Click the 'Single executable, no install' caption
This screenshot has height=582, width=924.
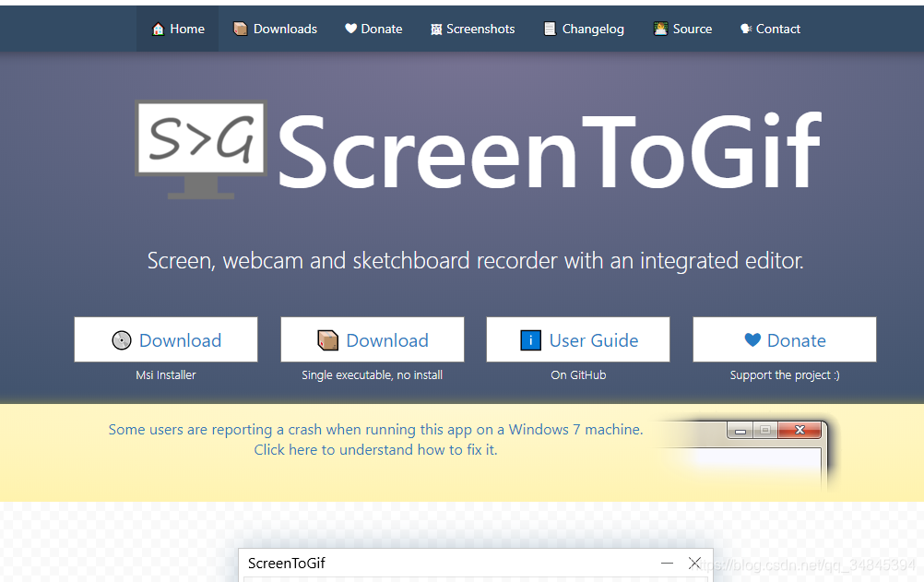coord(373,375)
